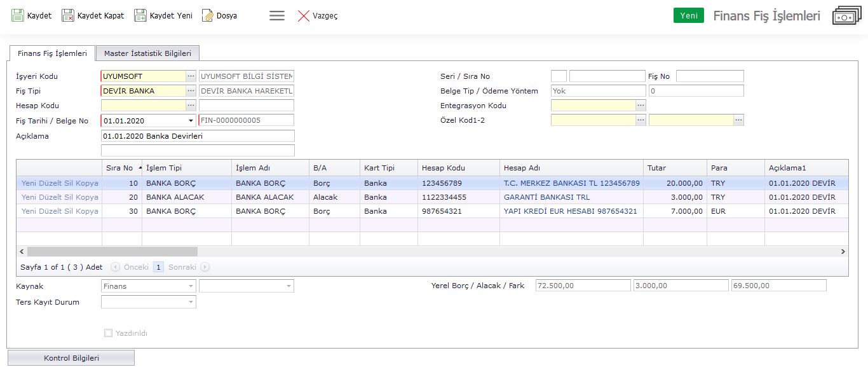Open Hesap Kodu lookup ellipsis button
The image size is (868, 367).
191,106
